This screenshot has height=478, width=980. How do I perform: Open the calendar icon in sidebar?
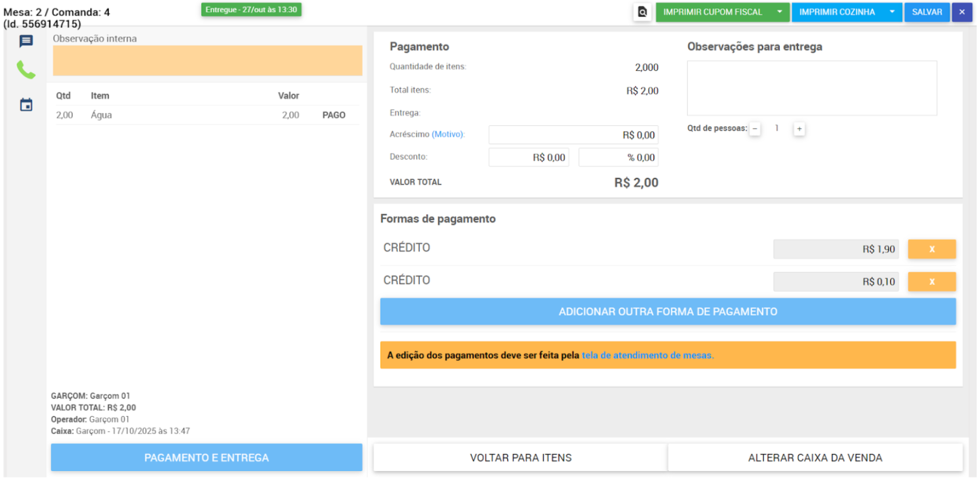point(26,105)
